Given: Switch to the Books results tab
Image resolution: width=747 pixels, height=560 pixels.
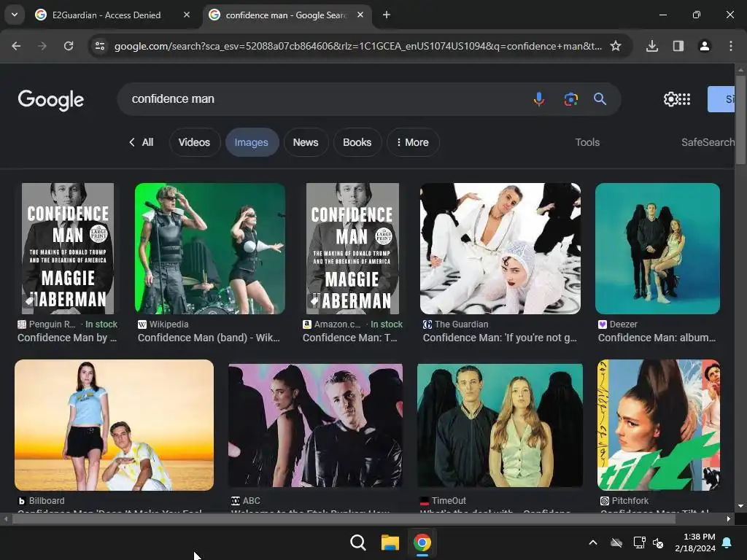Looking at the screenshot, I should coord(357,142).
